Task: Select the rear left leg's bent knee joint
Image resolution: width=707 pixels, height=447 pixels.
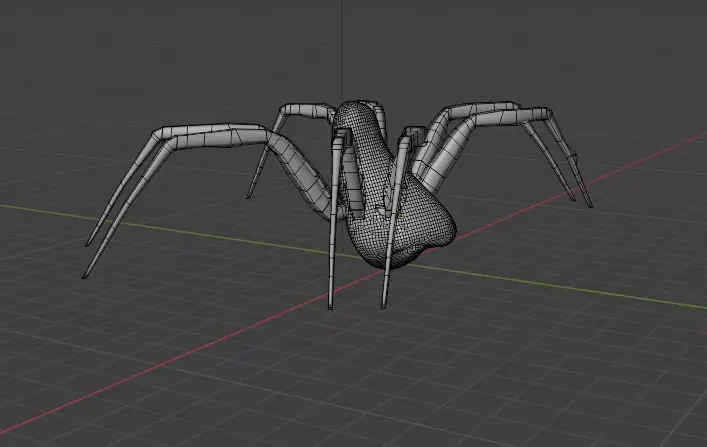Action: pos(285,110)
